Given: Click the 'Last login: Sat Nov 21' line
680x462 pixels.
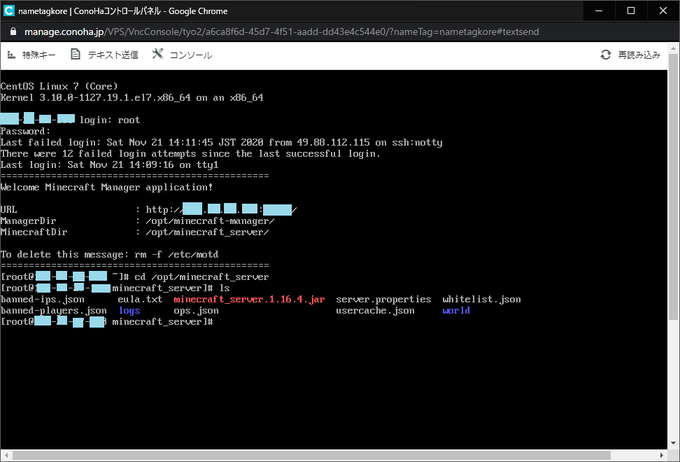Looking at the screenshot, I should 109,165.
